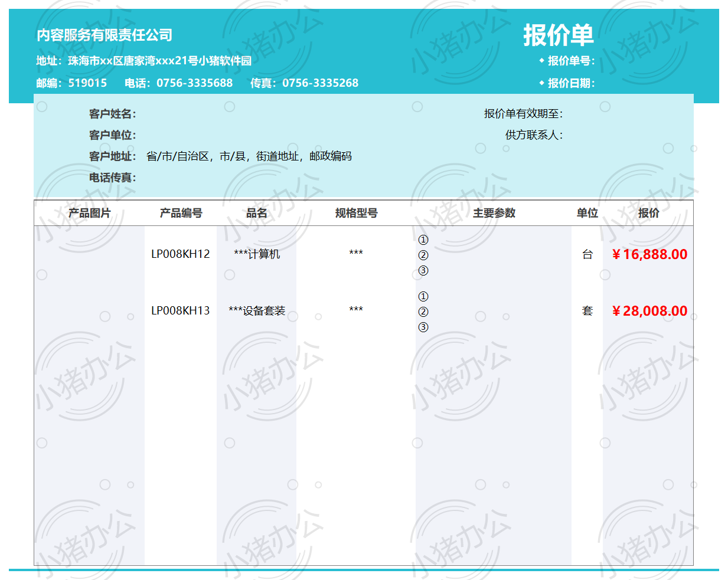This screenshot has height=580, width=728.
Task: Click parameter ② in the ***计算机 row
Action: point(423,255)
